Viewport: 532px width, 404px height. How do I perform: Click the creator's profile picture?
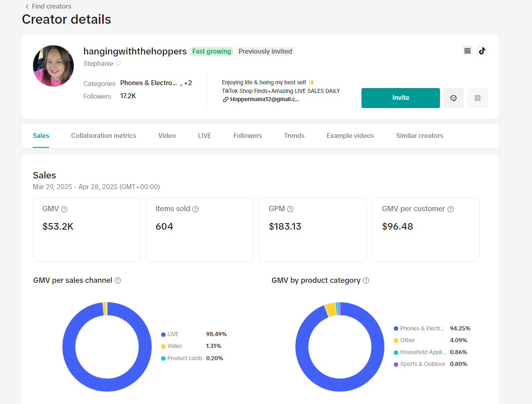(x=54, y=66)
